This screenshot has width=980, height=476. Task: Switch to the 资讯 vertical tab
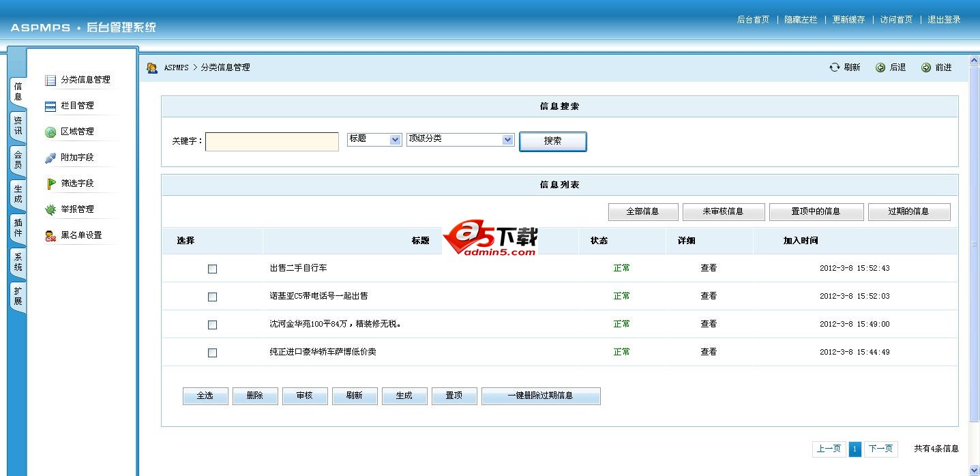click(x=18, y=125)
